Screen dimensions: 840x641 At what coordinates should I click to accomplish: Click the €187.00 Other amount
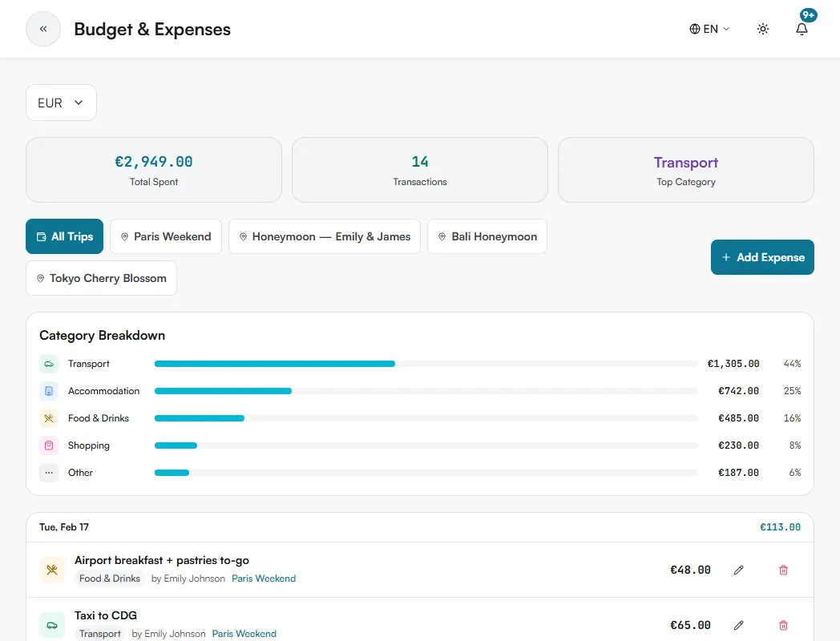739,473
